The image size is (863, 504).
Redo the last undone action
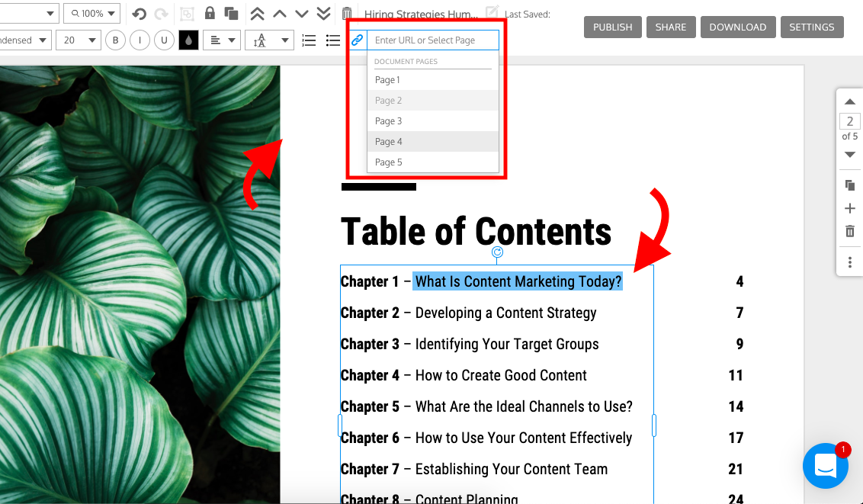162,14
